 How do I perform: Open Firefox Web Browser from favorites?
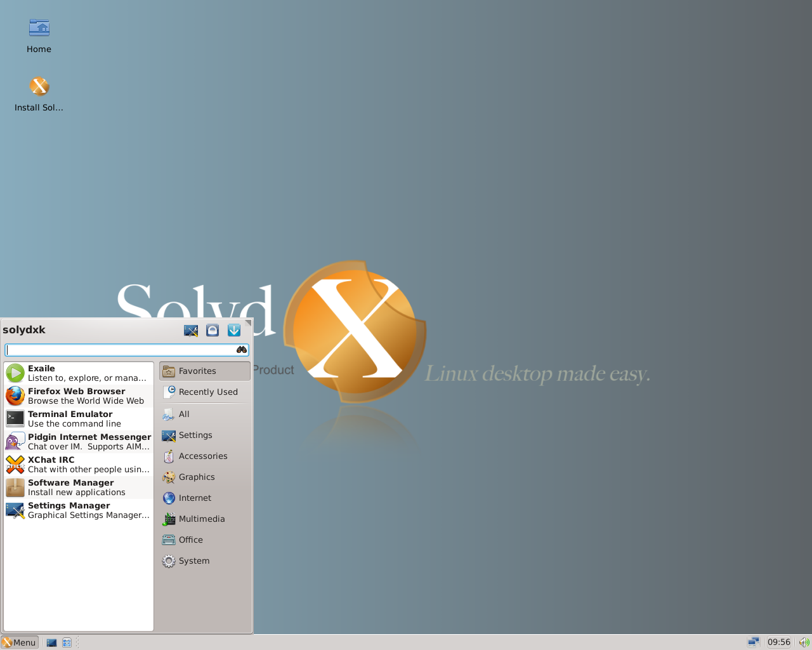coord(79,396)
